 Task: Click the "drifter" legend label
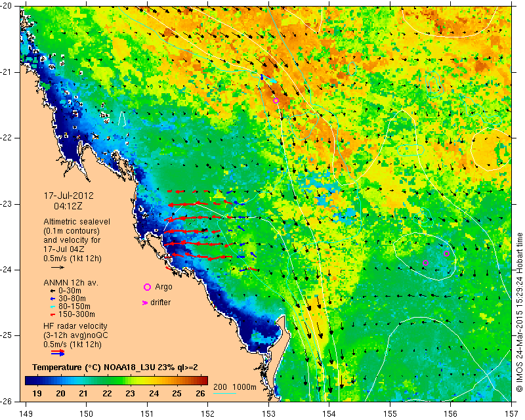point(160,303)
